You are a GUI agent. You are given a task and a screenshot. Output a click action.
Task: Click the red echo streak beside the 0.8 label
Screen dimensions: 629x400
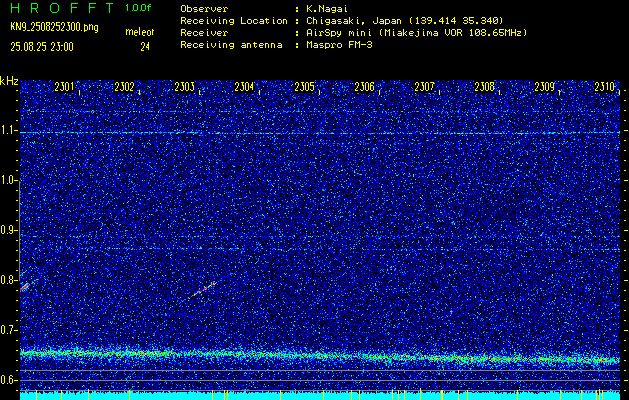tap(25, 287)
